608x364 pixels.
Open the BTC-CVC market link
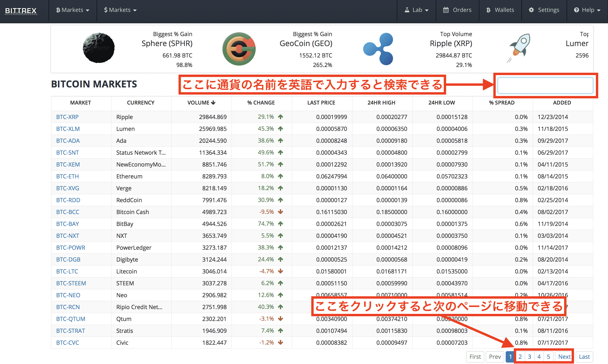[x=68, y=343]
